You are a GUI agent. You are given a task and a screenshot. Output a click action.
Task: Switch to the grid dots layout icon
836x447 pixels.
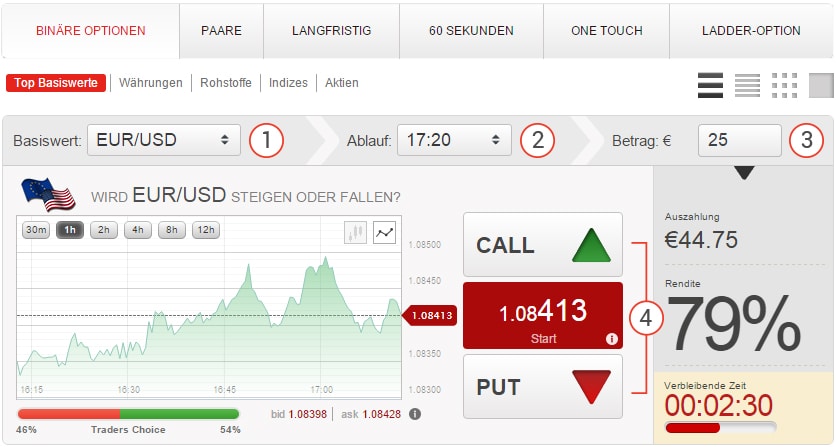click(784, 85)
